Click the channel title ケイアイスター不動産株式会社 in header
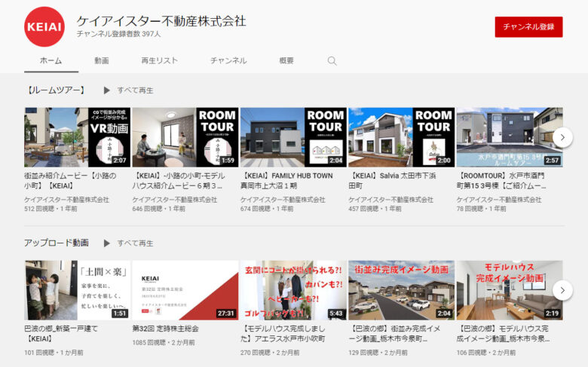This screenshot has height=367, width=588. [x=161, y=21]
